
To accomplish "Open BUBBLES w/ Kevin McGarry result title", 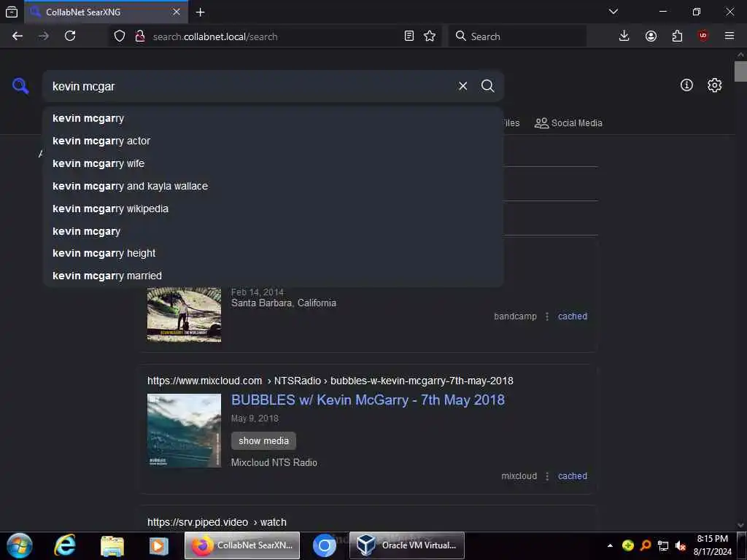I will (368, 400).
